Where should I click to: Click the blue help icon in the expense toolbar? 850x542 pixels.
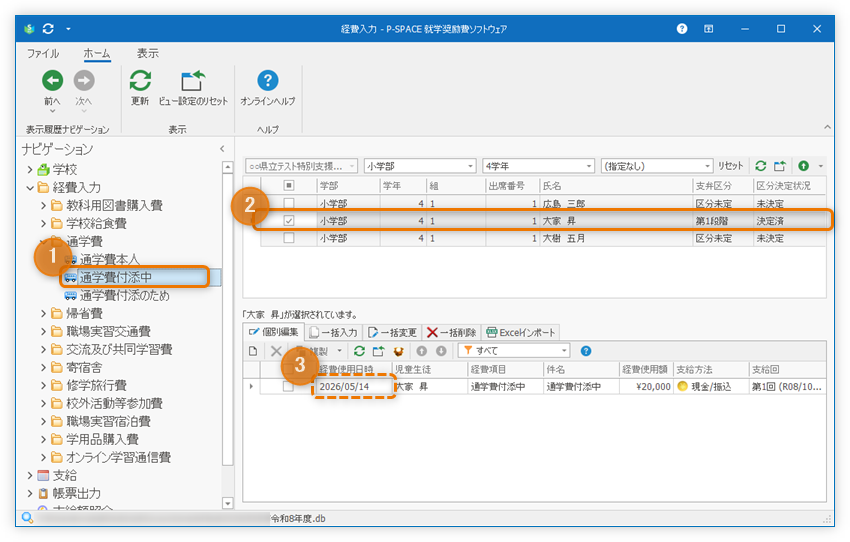pos(586,351)
